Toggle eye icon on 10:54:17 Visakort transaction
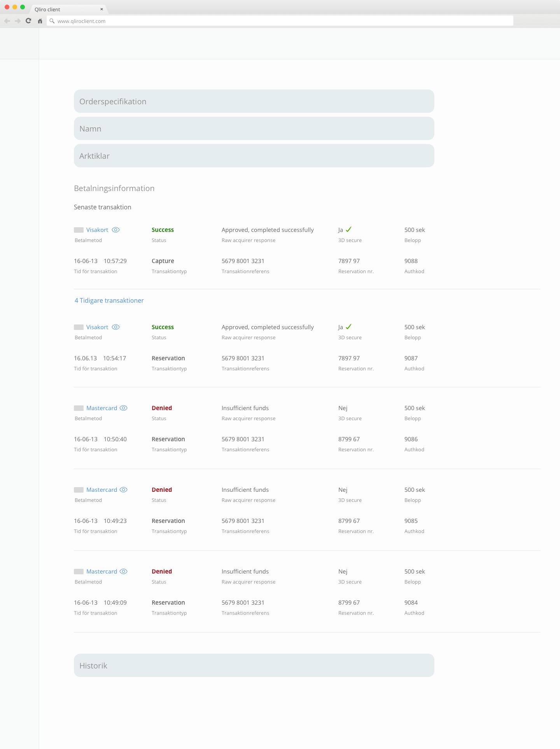 pos(115,327)
